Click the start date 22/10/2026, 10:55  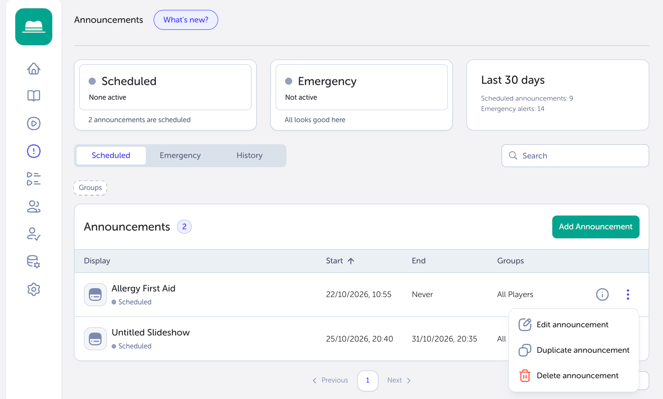coord(359,294)
